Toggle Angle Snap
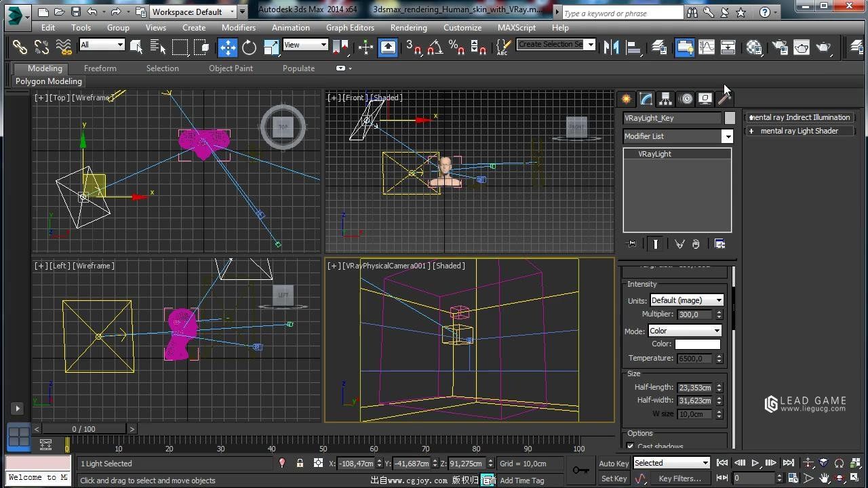The width and height of the screenshot is (868, 488). (435, 47)
